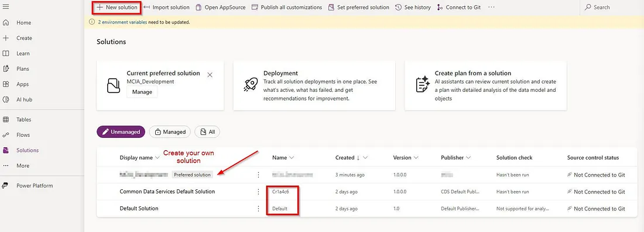Open the hamburger navigation menu icon
Image resolution: width=644 pixels, height=232 pixels.
[6, 7]
